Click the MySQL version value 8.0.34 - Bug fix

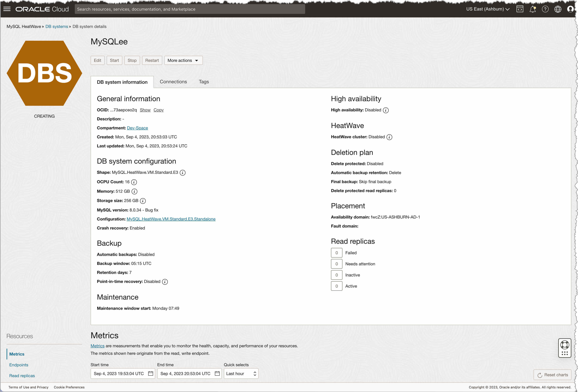144,210
